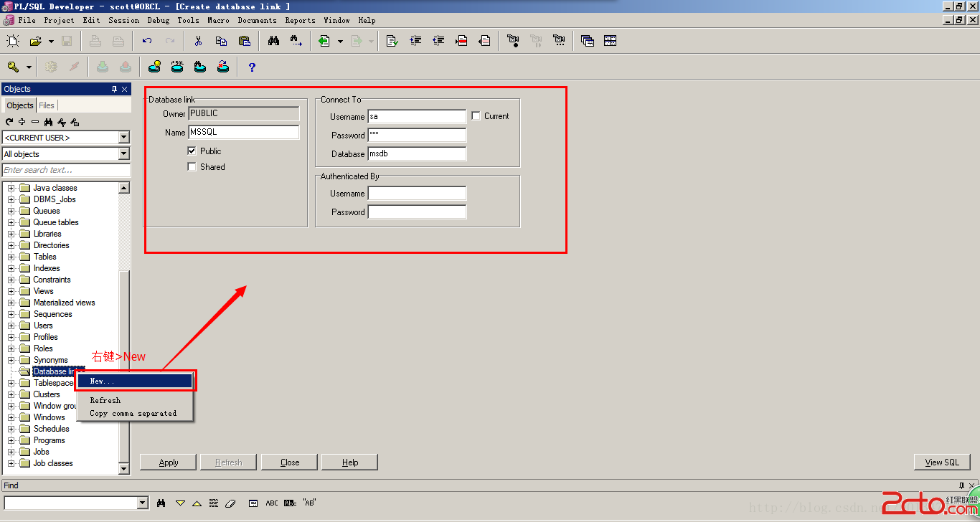Screen dimensions: 980x522
Task: Click the green back-arrow document toolbar icon
Action: point(324,41)
